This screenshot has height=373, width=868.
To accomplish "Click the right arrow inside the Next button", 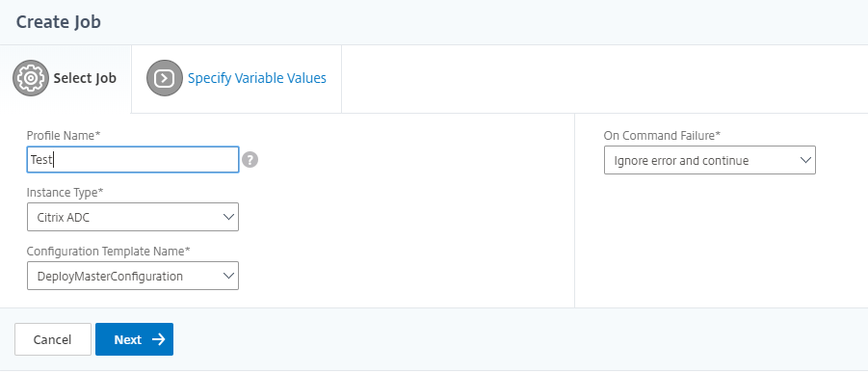I will [158, 339].
